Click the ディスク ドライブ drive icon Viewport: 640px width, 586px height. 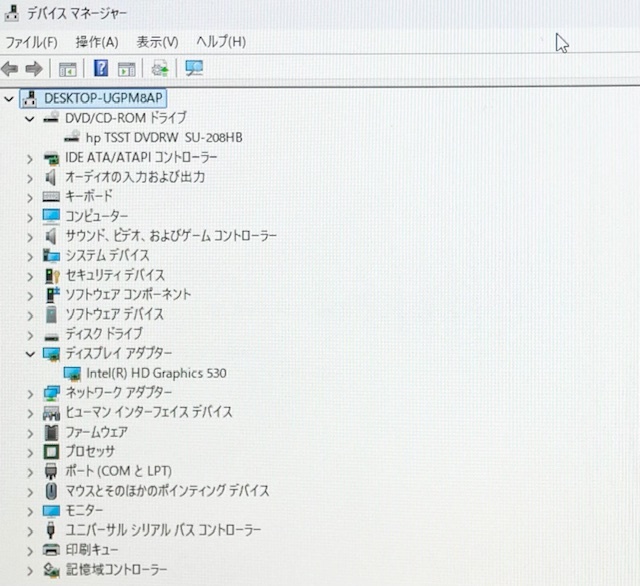click(x=51, y=336)
